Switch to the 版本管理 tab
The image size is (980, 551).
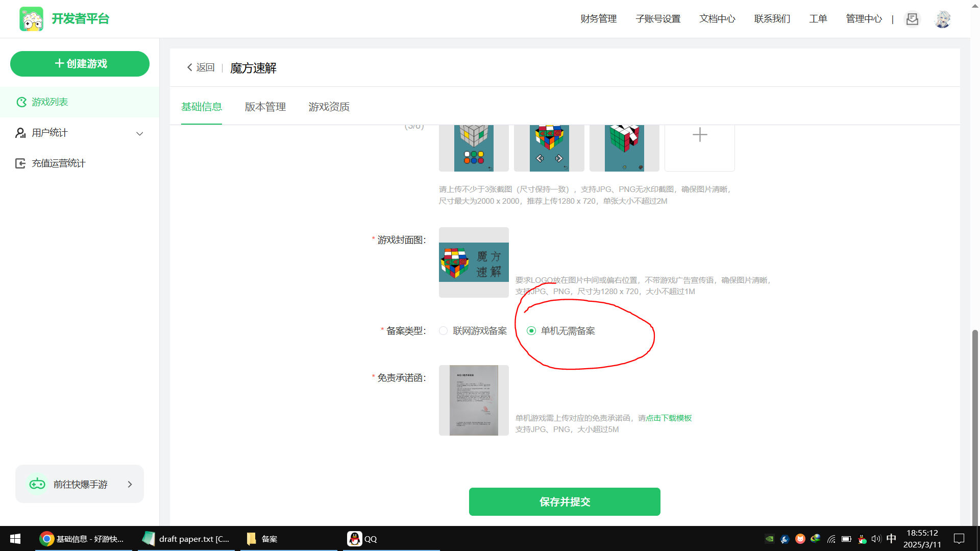click(x=265, y=107)
